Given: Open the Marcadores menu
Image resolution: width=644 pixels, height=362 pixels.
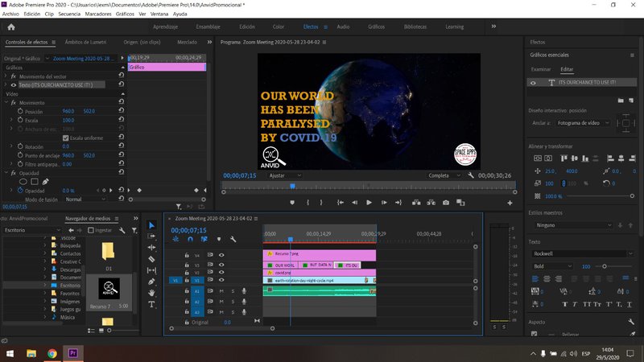Looking at the screenshot, I should [x=98, y=14].
